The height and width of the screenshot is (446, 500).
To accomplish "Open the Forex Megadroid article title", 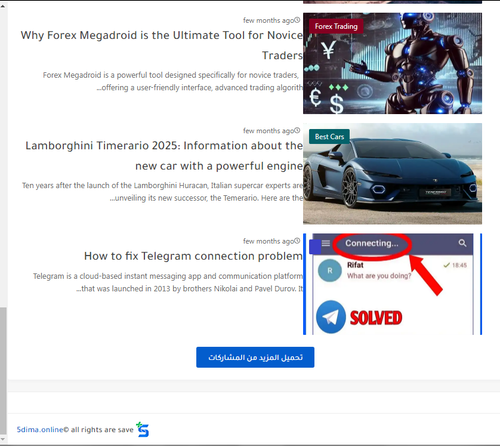I will point(162,45).
